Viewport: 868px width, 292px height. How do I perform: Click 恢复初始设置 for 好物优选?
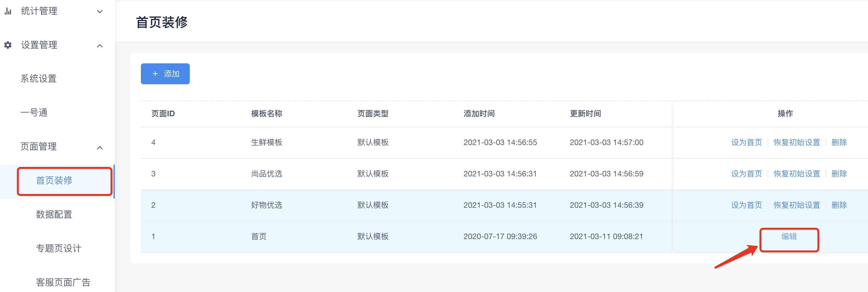tap(797, 205)
